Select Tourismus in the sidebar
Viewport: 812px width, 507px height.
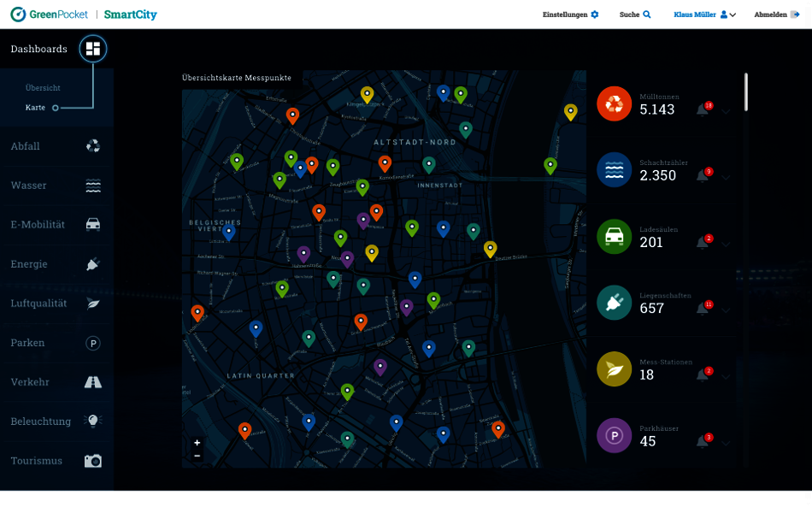click(56, 461)
